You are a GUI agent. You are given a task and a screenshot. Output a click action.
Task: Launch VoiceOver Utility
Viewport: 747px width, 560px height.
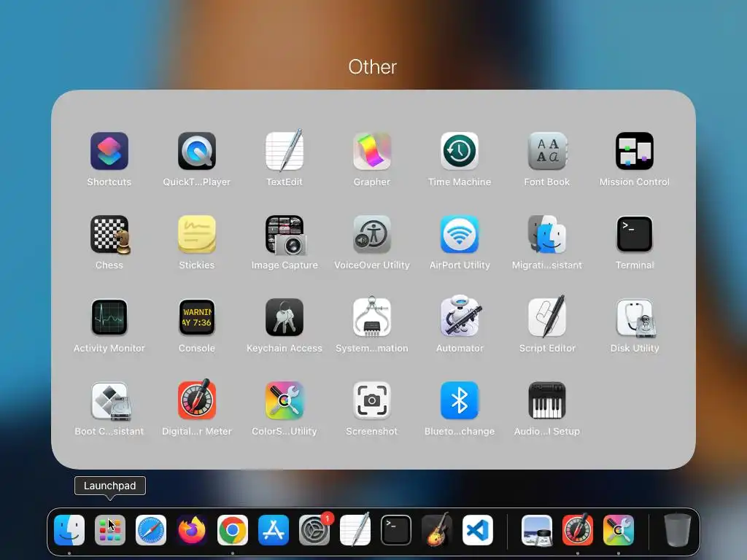pyautogui.click(x=372, y=234)
